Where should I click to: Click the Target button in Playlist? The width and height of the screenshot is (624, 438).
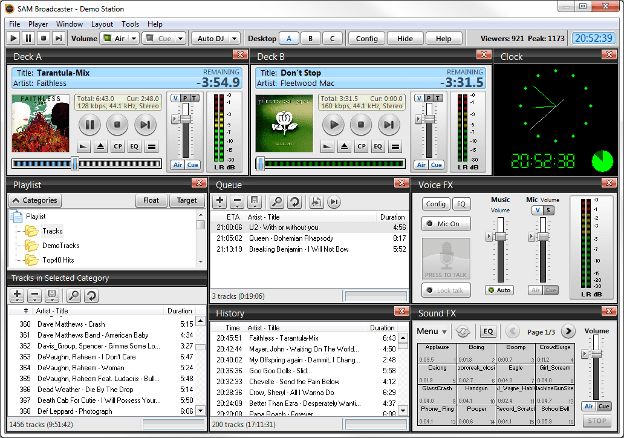pos(187,201)
